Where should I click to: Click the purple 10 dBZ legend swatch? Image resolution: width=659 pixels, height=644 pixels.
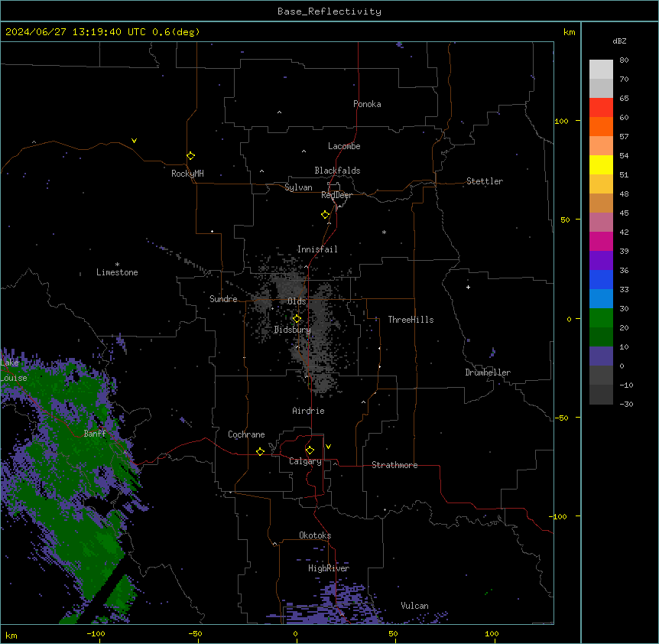click(x=601, y=356)
